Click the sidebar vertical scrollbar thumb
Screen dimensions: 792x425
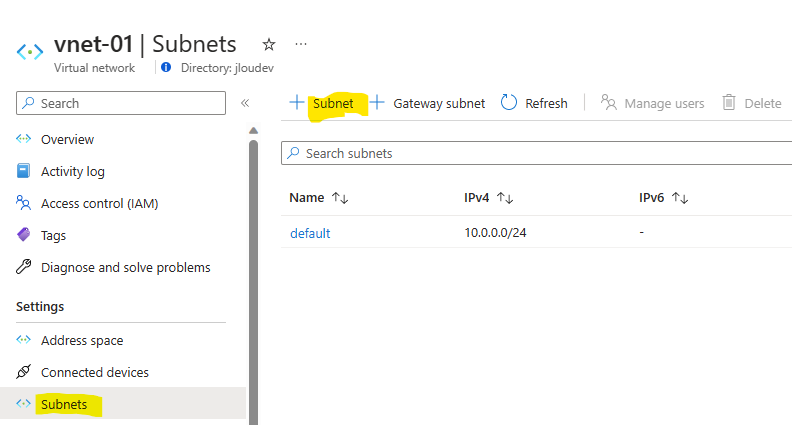point(254,282)
